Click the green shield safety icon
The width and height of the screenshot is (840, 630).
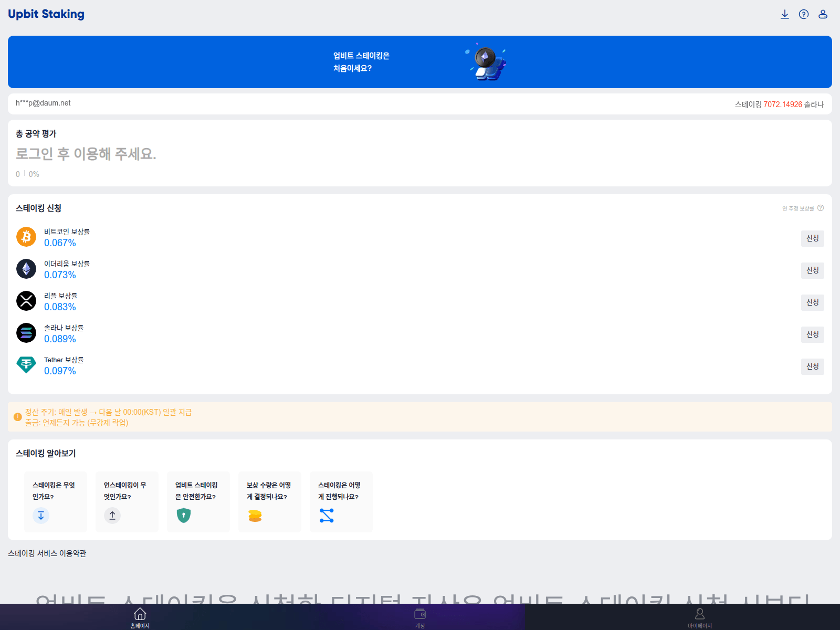click(x=184, y=516)
